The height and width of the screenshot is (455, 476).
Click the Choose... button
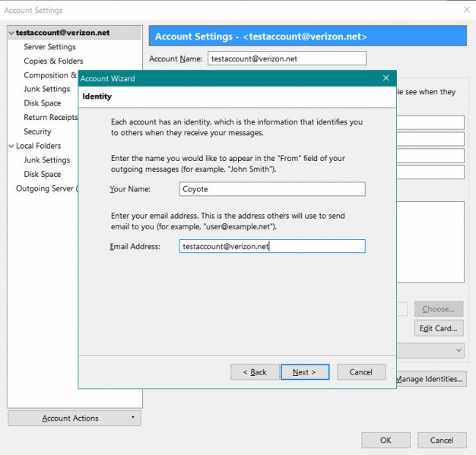[439, 309]
